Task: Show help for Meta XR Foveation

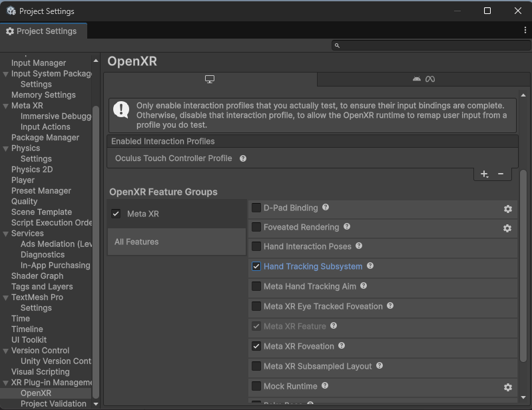Action: 342,345
